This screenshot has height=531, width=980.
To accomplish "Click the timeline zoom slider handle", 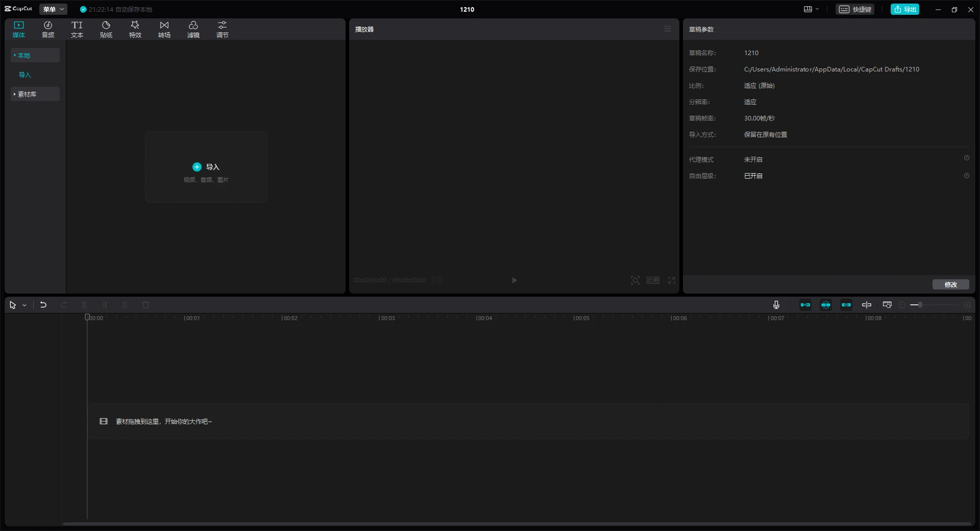I will (x=920, y=305).
